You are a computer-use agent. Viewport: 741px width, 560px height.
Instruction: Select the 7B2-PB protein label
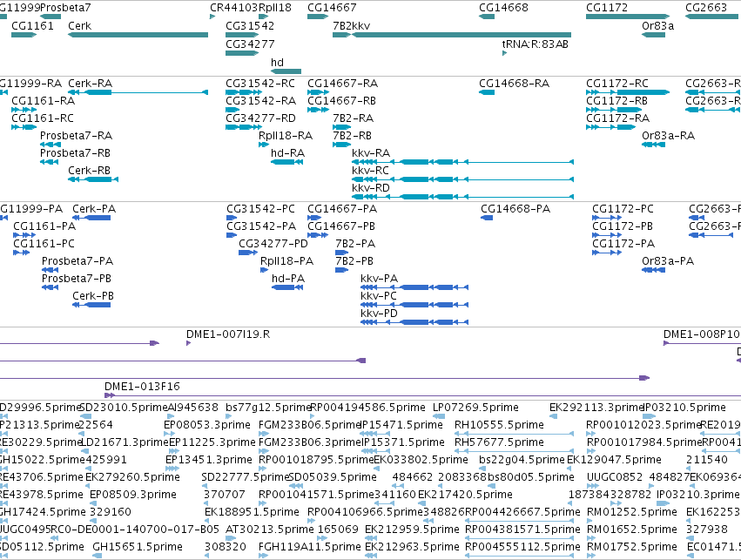(x=354, y=261)
